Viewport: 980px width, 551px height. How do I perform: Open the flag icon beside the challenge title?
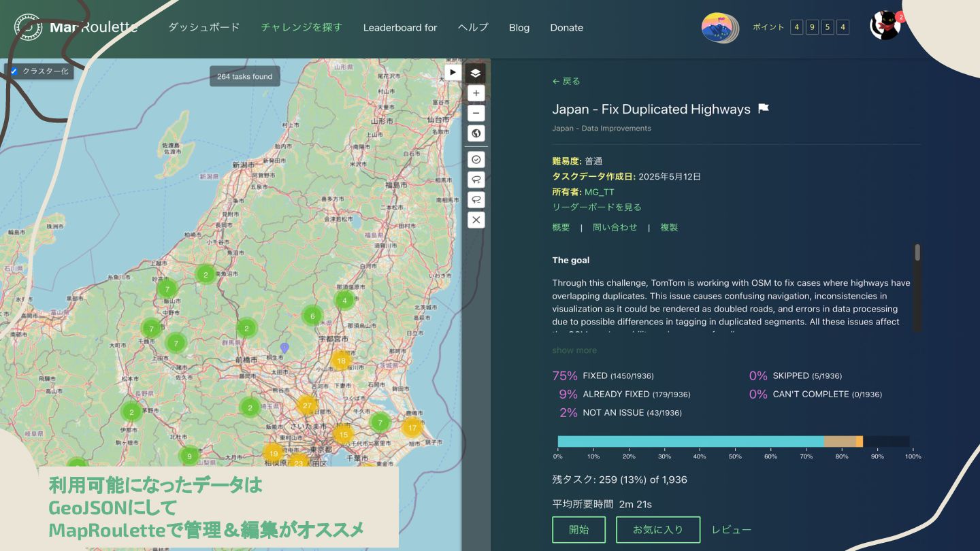click(x=764, y=109)
